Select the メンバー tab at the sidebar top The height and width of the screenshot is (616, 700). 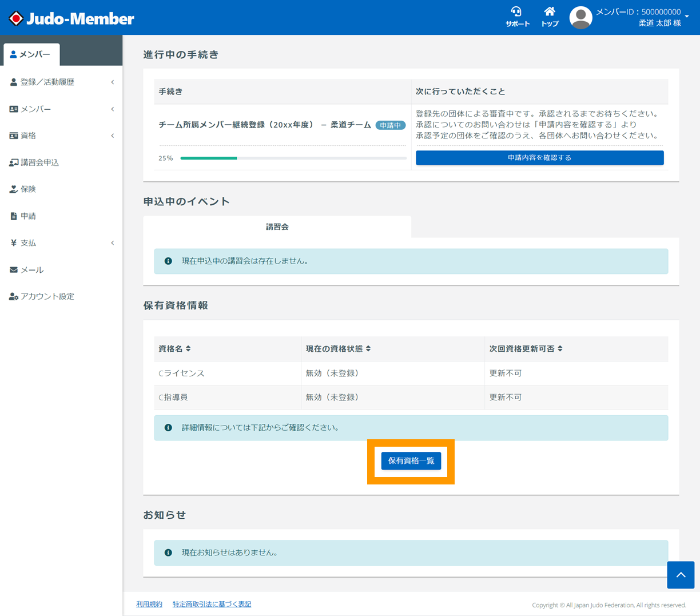[31, 54]
